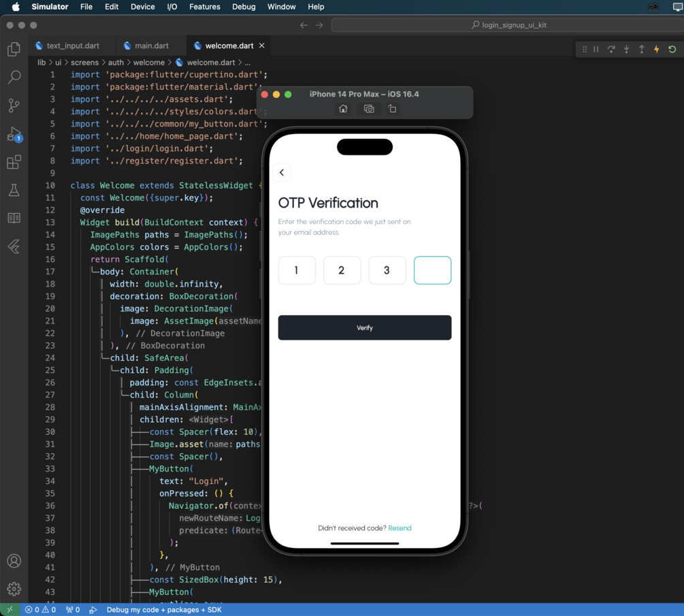Open the Search view in activity bar
Screen dimensions: 684x616
tap(14, 77)
